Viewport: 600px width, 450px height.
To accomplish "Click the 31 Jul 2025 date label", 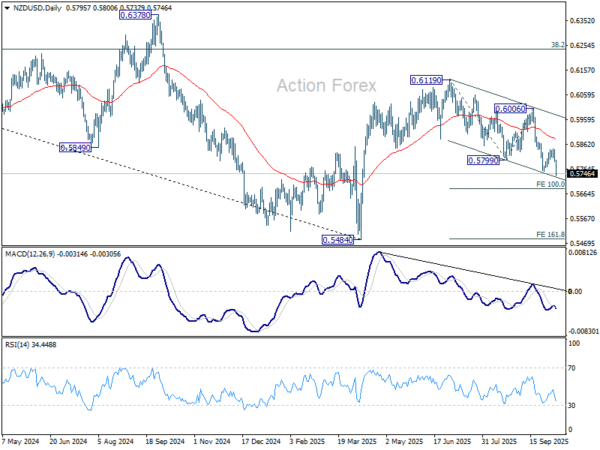I will point(501,441).
